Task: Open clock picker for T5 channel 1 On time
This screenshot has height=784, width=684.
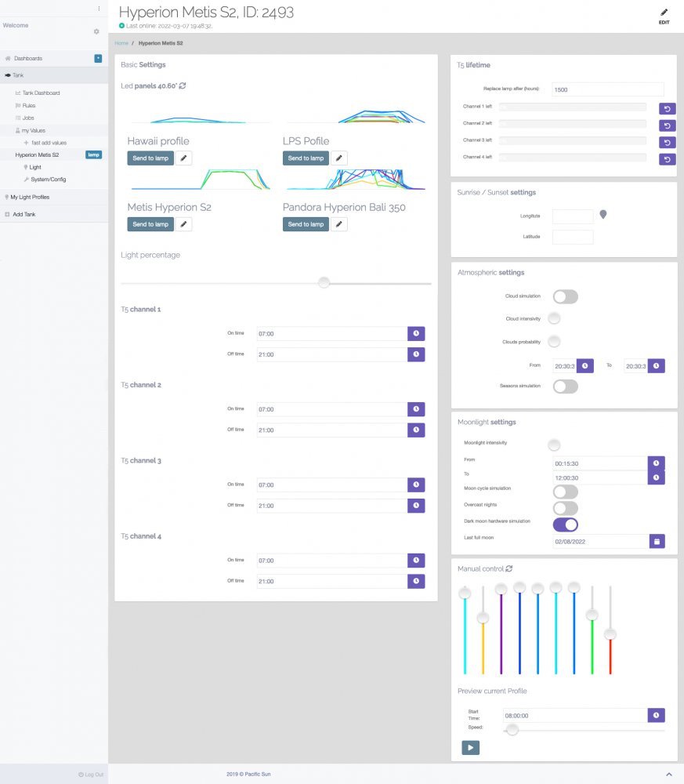Action: pyautogui.click(x=416, y=334)
